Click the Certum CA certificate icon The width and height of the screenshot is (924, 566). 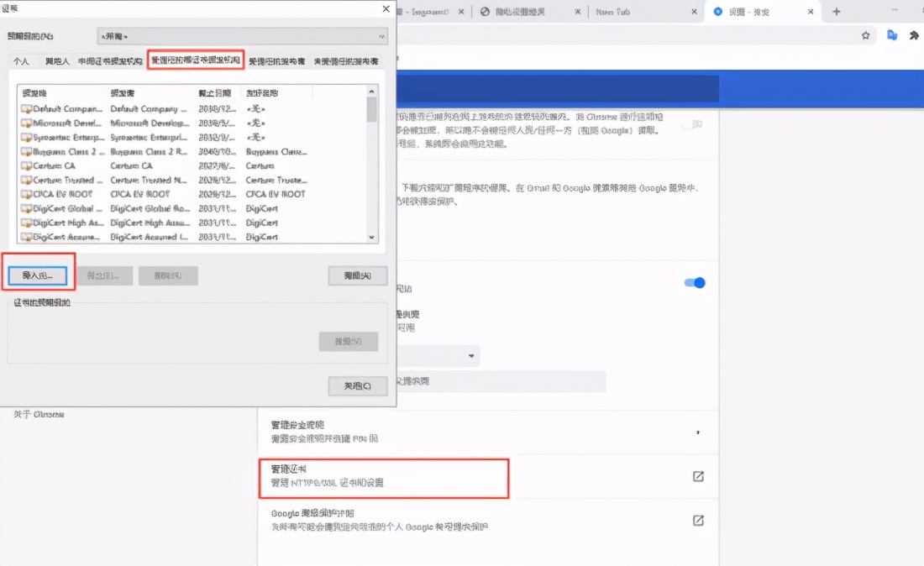(26, 166)
